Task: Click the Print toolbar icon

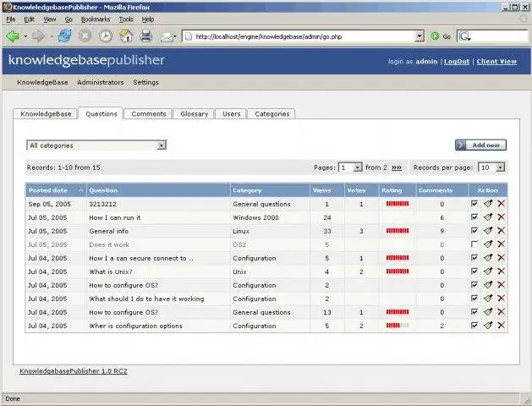Action: coord(145,36)
